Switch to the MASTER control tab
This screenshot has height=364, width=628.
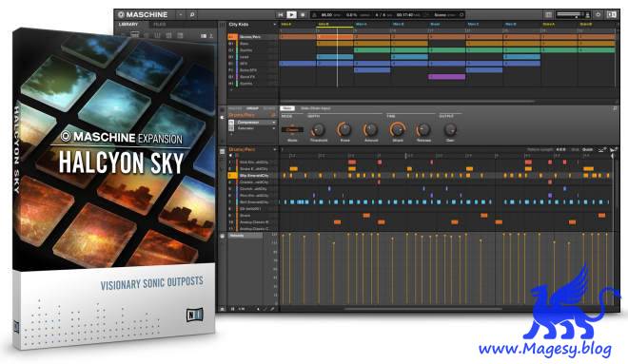pyautogui.click(x=235, y=108)
